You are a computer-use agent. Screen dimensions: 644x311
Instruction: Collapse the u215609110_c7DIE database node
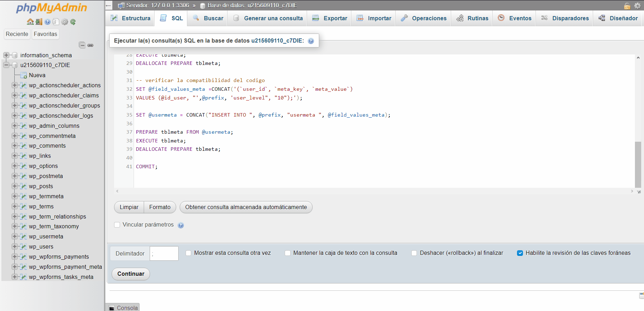click(6, 65)
